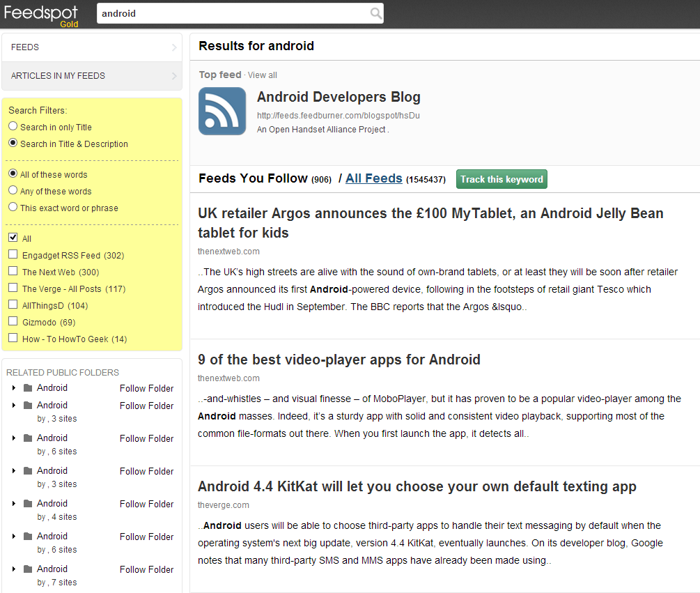Image resolution: width=700 pixels, height=593 pixels.
Task: Check the Engadget RSS Feed filter
Action: tap(13, 255)
